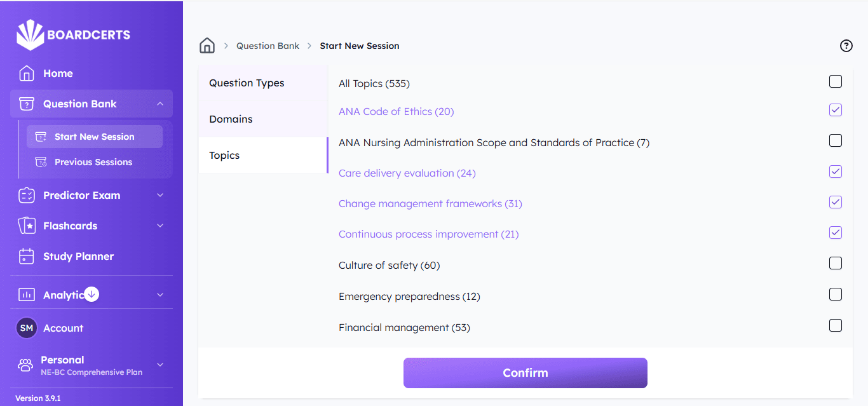Click the Question Bank breadcrumb link
This screenshot has width=868, height=406.
pos(268,45)
